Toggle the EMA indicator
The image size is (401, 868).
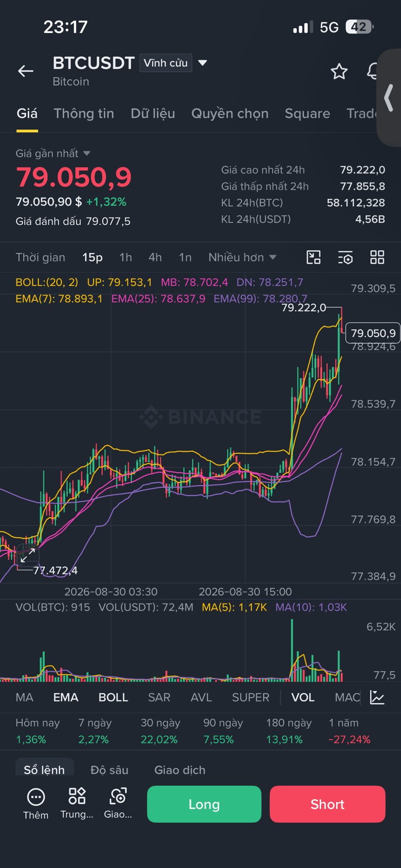click(65, 697)
